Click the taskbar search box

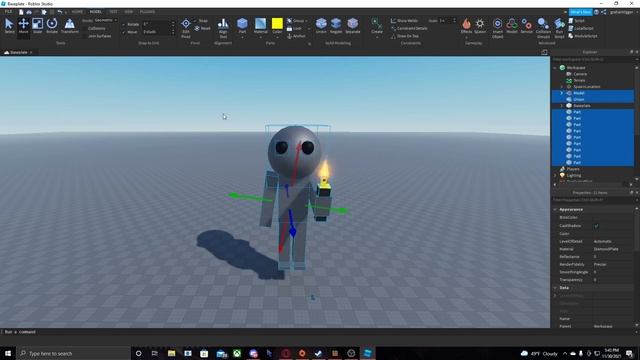(73, 353)
